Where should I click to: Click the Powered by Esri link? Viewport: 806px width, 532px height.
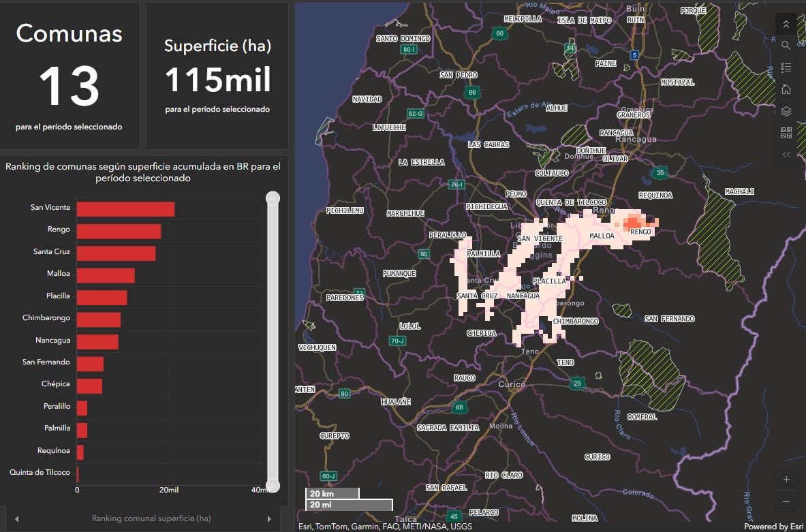point(773,527)
